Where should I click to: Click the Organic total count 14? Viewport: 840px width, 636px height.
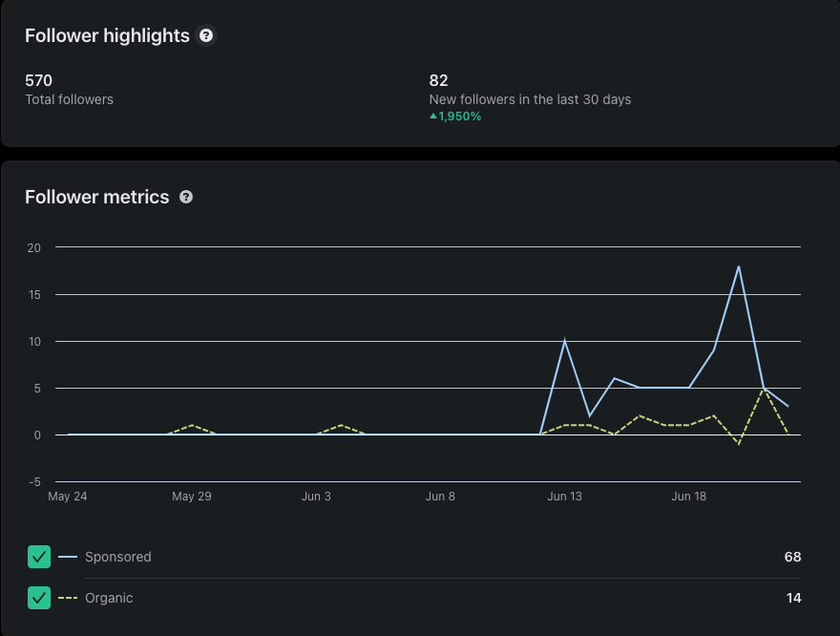pos(792,598)
